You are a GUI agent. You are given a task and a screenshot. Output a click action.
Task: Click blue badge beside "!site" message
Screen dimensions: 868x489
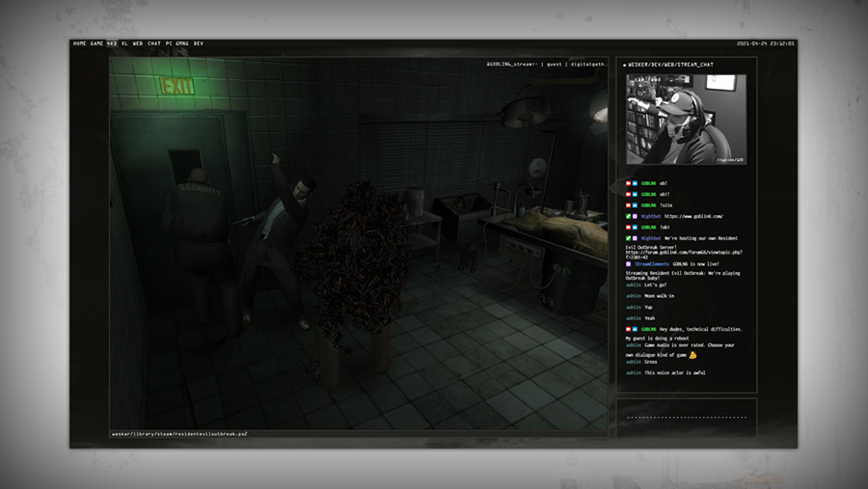click(x=635, y=205)
